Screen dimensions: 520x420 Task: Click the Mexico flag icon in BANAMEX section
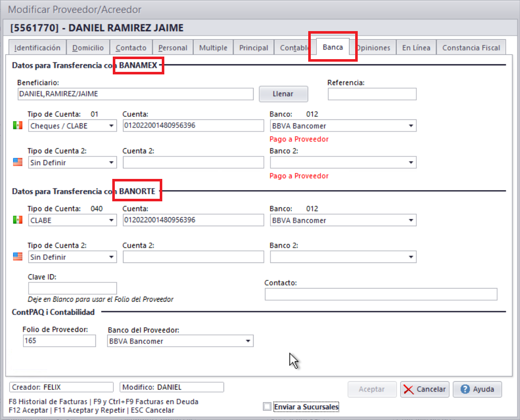coord(18,125)
